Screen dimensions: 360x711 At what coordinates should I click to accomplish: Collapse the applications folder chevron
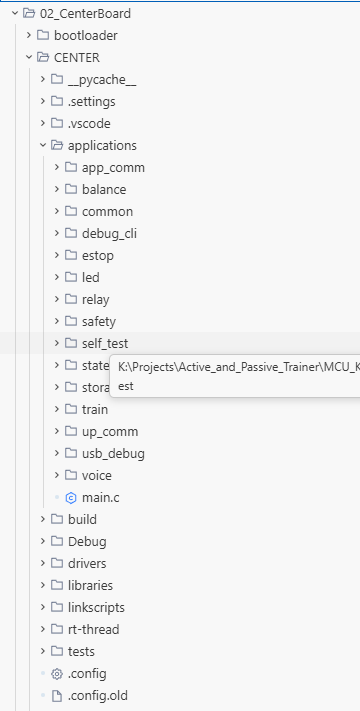(43, 146)
